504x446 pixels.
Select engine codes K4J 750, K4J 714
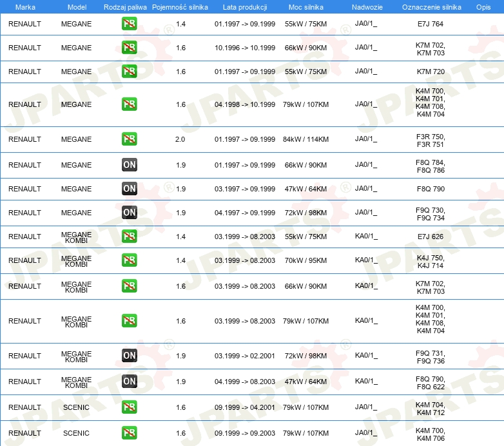click(x=431, y=262)
